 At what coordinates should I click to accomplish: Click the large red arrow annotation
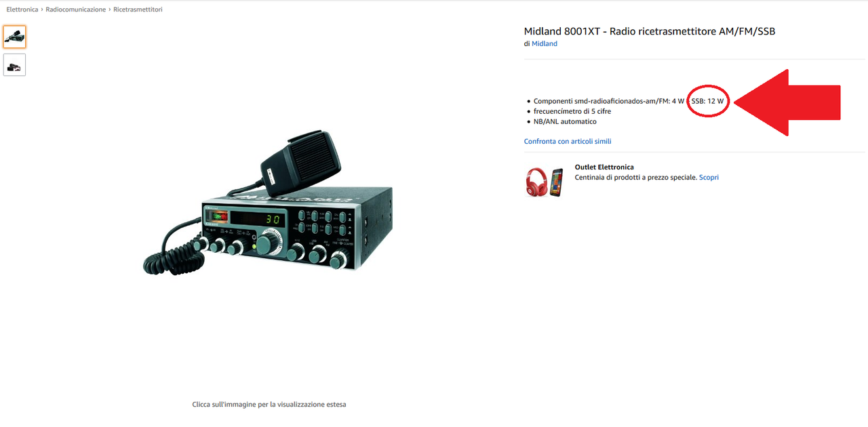tap(787, 102)
